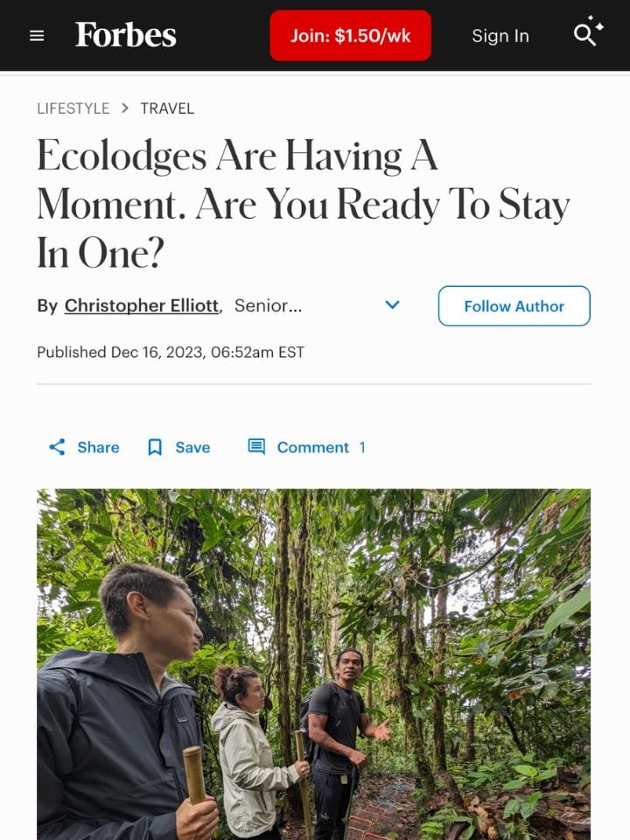Click the Christopher Elliott author link

pos(141,305)
